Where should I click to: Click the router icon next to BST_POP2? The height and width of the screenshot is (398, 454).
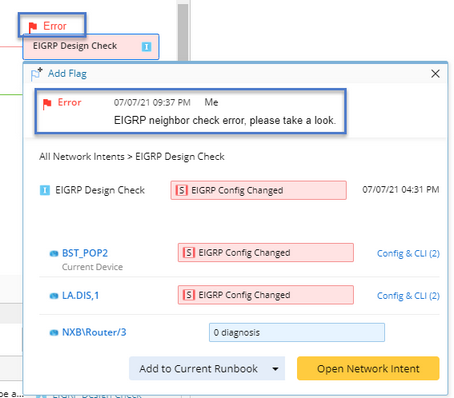(x=54, y=254)
